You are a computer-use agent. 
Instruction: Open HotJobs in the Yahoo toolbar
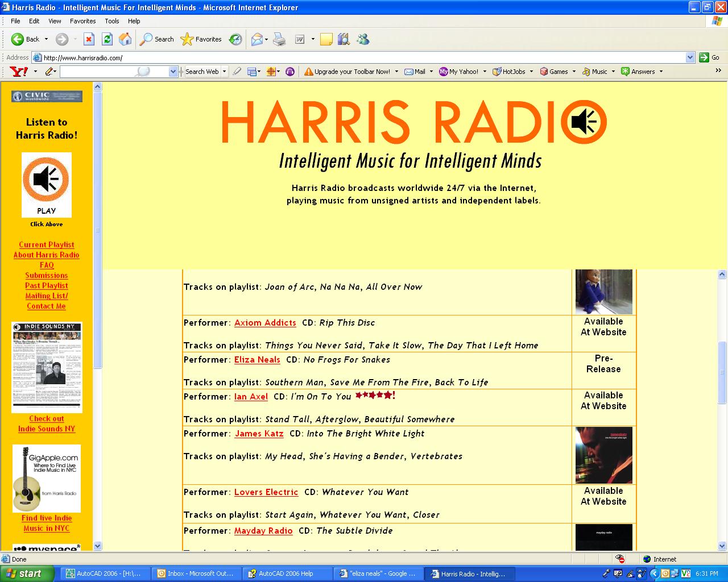point(509,72)
